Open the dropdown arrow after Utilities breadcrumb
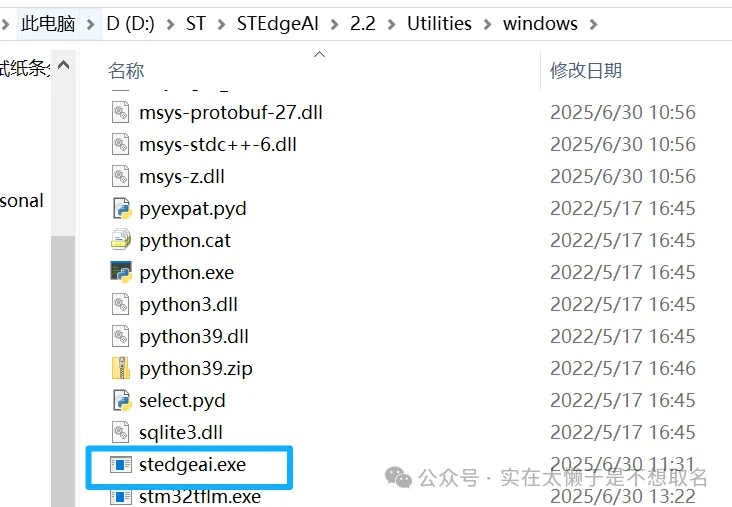This screenshot has width=732, height=507. (x=487, y=23)
